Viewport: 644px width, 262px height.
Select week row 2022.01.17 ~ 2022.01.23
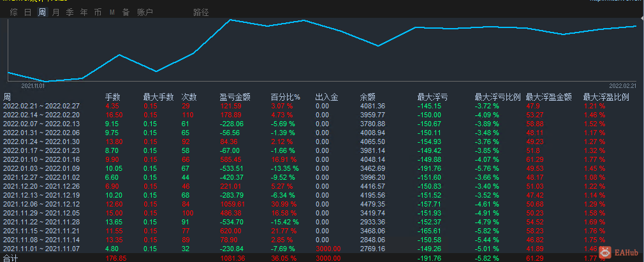(322, 150)
